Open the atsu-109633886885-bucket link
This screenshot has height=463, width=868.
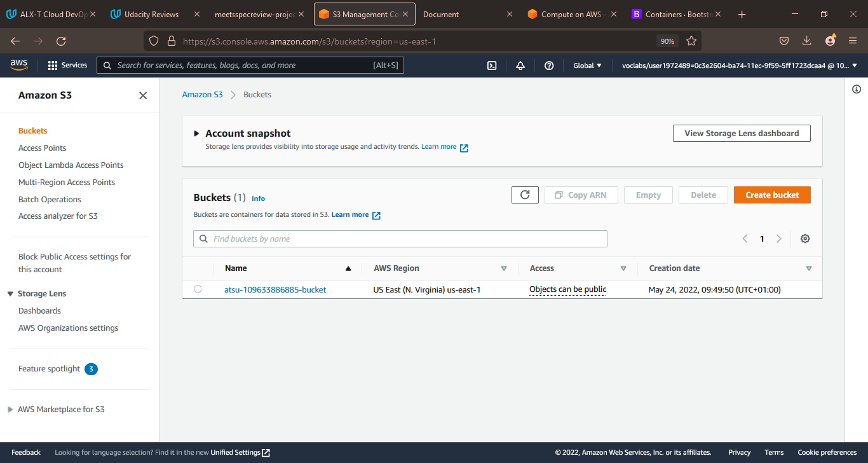pyautogui.click(x=275, y=289)
